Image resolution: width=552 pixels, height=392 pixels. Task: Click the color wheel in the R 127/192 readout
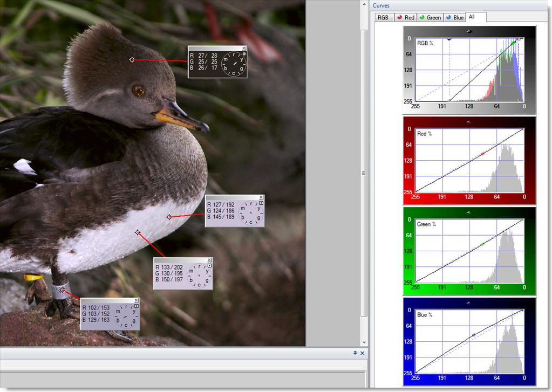[251, 213]
